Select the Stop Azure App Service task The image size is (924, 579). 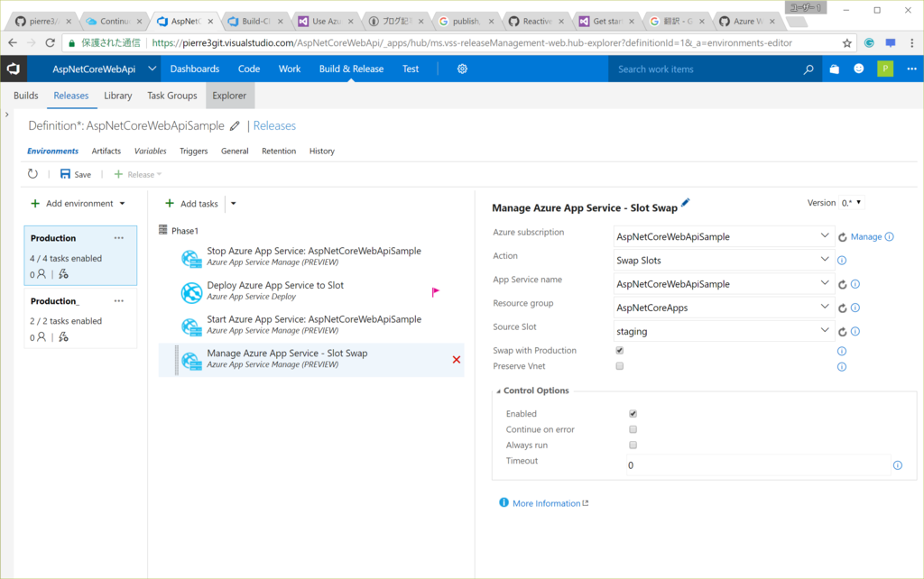pos(310,256)
